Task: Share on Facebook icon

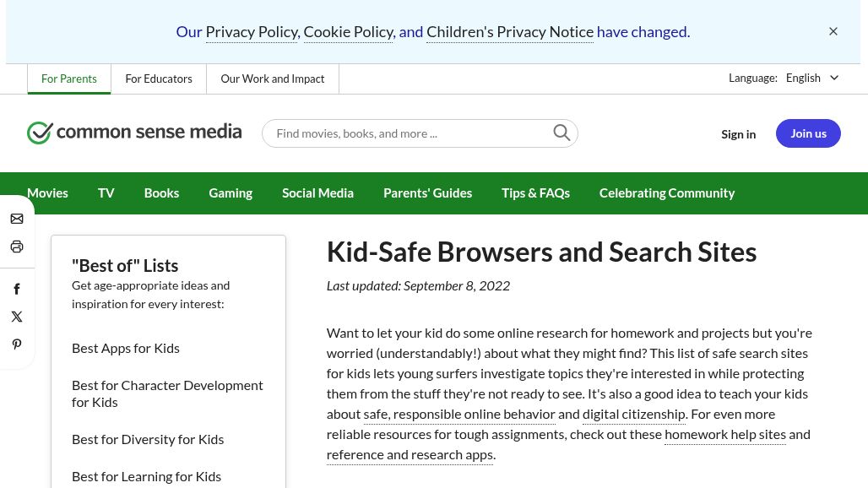Action: 17,289
